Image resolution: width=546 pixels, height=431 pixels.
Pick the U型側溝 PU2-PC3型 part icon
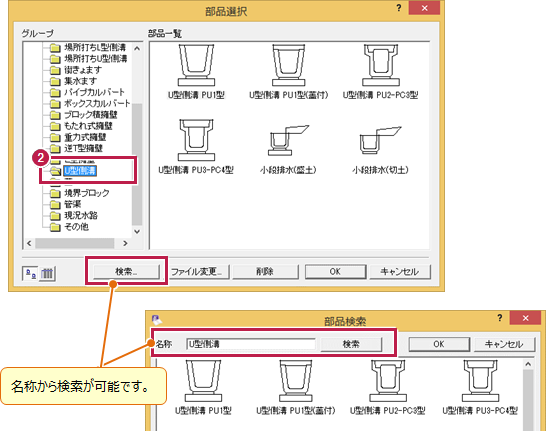click(x=380, y=71)
